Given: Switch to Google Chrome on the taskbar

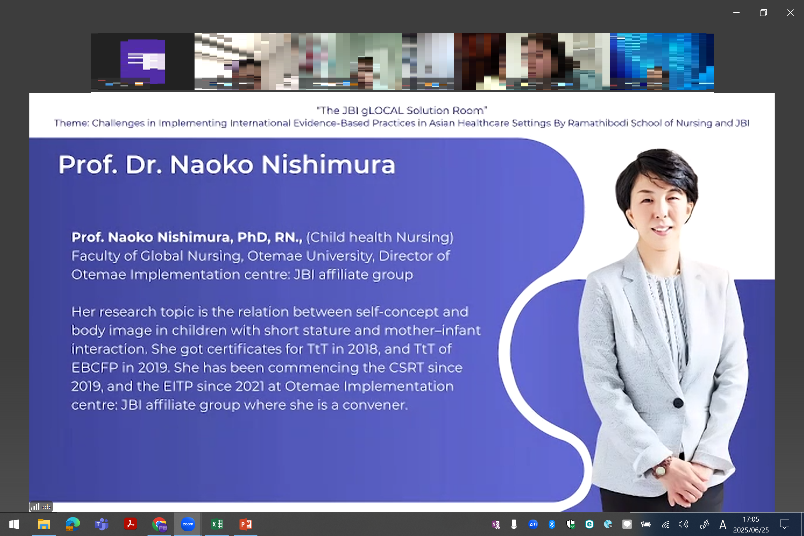Looking at the screenshot, I should 159,524.
